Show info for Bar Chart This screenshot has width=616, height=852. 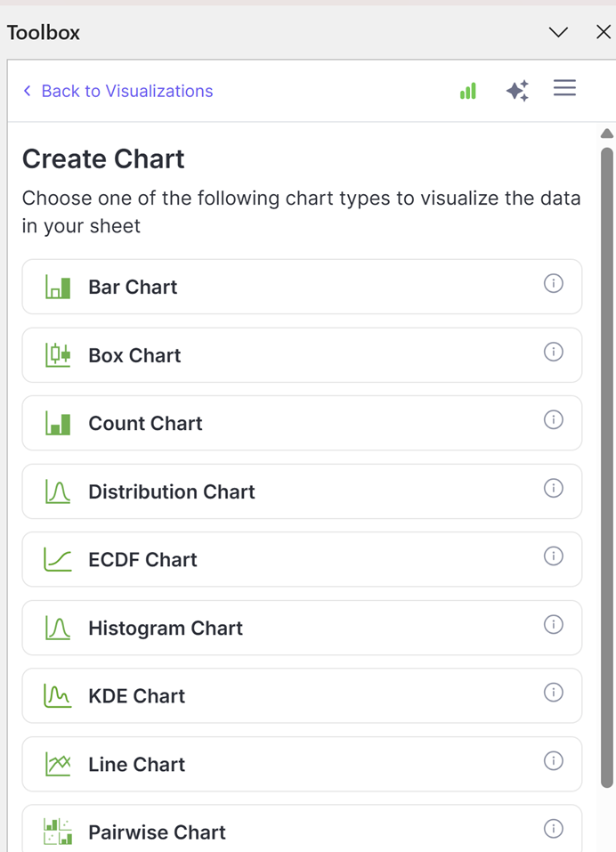pos(553,283)
